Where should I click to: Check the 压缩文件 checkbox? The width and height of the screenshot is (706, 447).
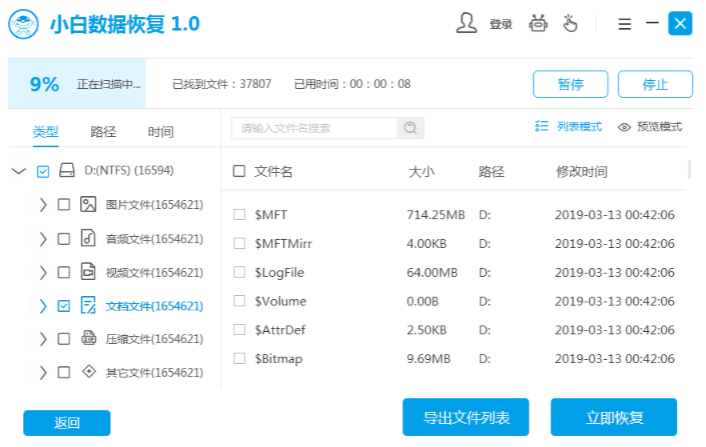click(x=64, y=339)
